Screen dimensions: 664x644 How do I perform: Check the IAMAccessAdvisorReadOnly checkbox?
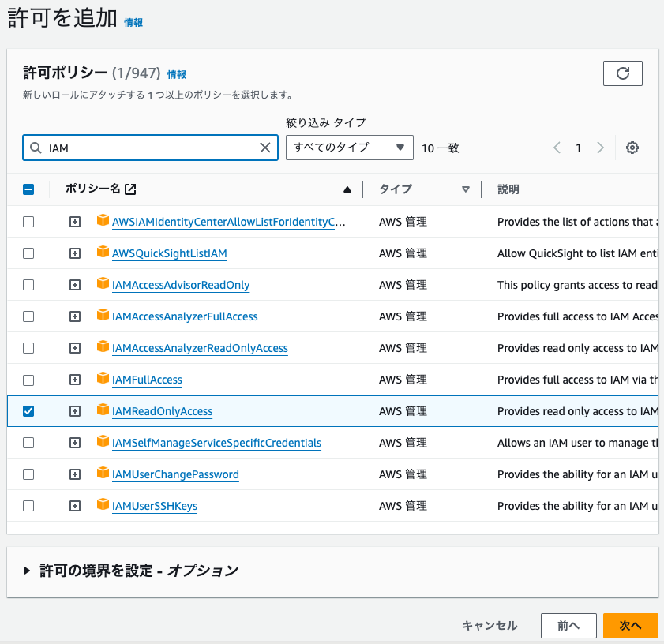tap(28, 285)
